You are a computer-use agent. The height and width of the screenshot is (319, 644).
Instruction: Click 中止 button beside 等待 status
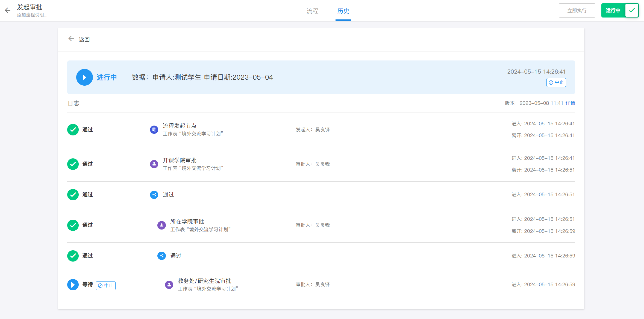point(105,286)
